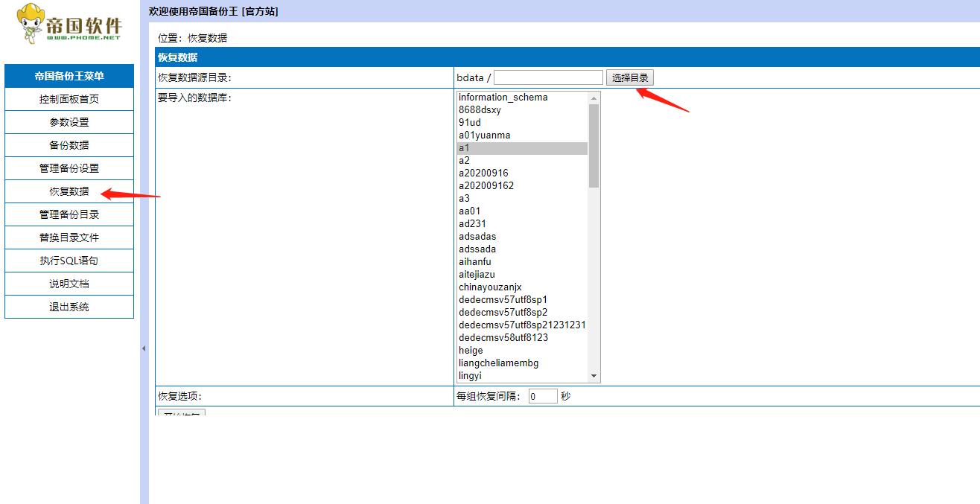The image size is (980, 504).
Task: Select information_schema in the database list
Action: (522, 98)
